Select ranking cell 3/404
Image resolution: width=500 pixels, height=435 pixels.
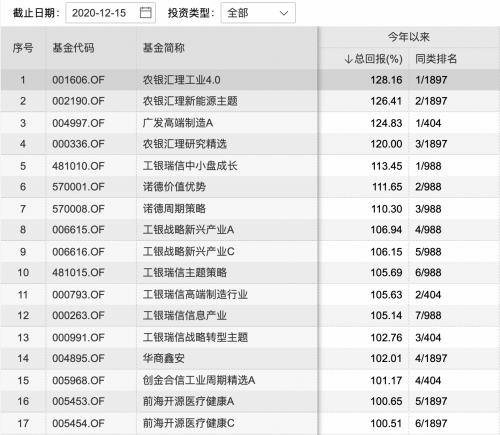pyautogui.click(x=428, y=338)
